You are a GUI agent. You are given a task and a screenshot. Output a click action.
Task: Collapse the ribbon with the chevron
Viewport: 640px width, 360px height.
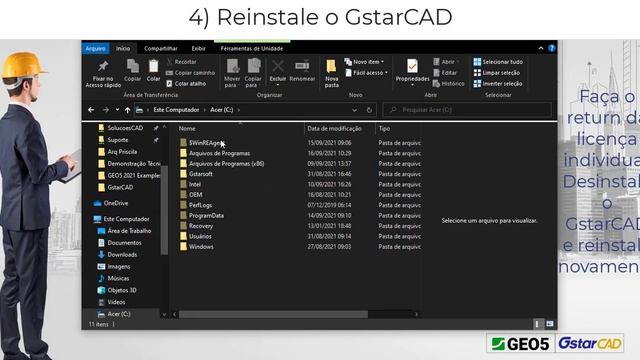tap(541, 48)
